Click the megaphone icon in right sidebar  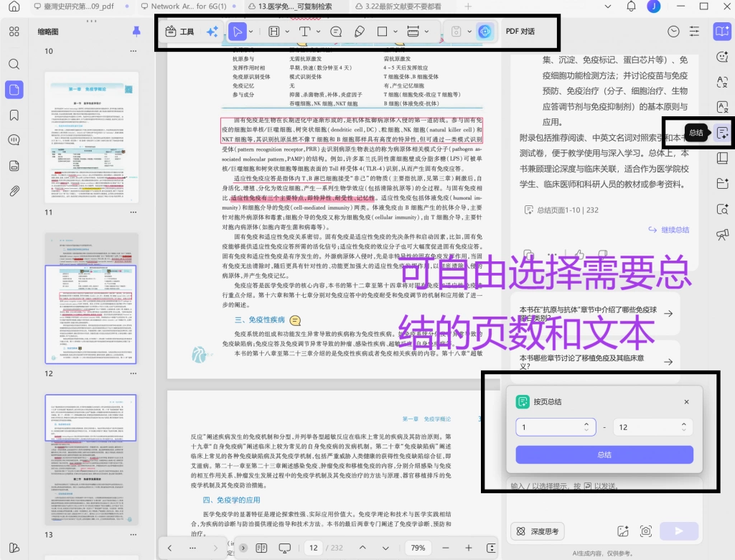coord(722,234)
